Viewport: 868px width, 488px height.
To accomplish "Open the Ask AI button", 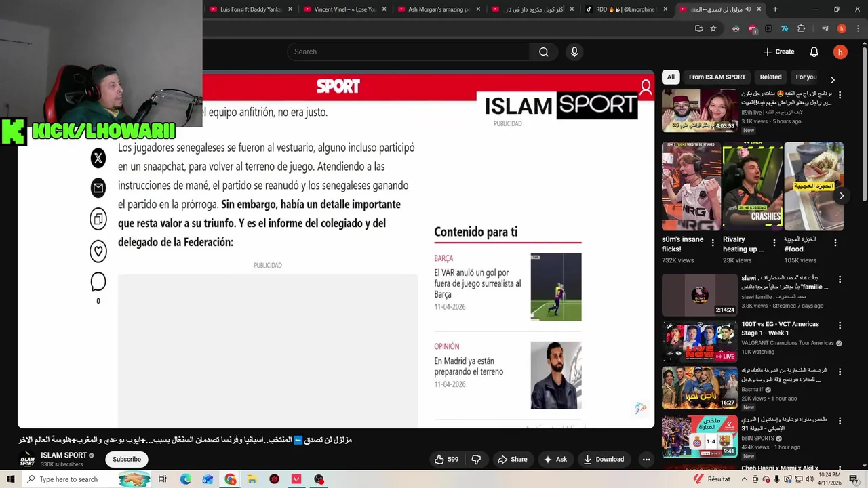I will point(555,460).
